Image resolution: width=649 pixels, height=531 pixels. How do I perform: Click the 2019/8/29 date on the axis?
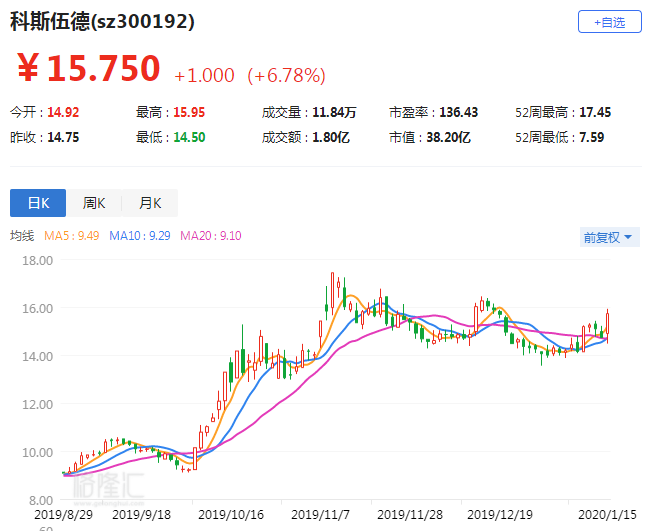click(x=63, y=514)
